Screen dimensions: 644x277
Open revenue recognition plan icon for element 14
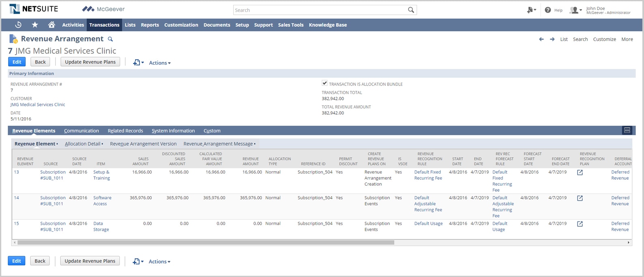pos(580,198)
